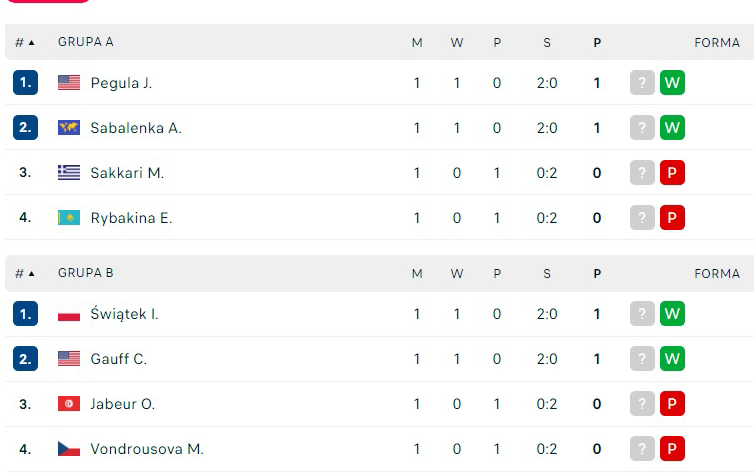This screenshot has width=754, height=476.
Task: Click the FORMA column header in Grupa B
Action: click(717, 273)
